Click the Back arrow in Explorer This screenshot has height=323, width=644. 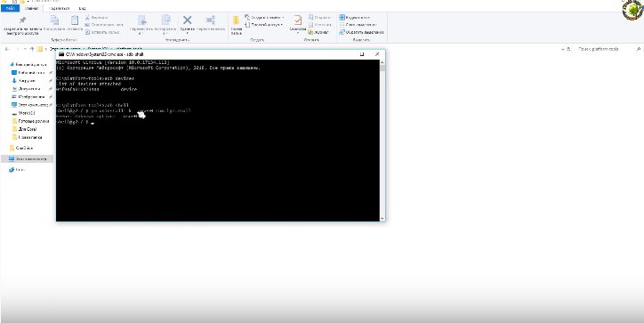pyautogui.click(x=7, y=49)
